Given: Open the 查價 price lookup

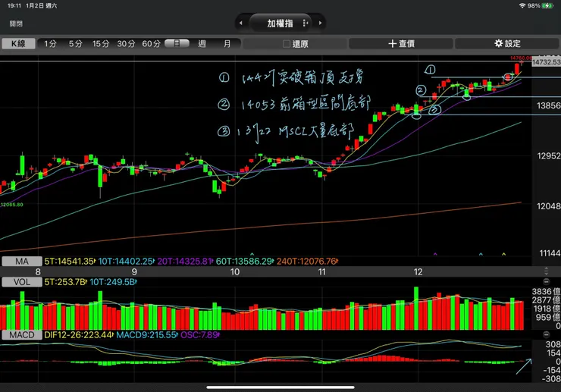Looking at the screenshot, I should (x=401, y=44).
